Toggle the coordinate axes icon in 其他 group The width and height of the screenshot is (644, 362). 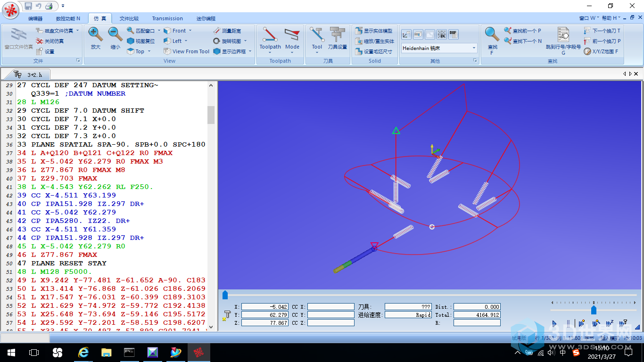[406, 34]
